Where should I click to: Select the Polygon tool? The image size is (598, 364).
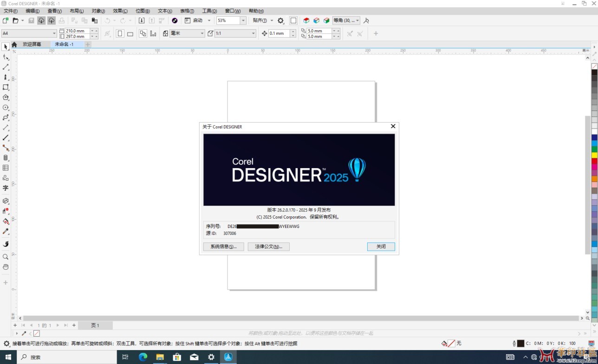6,97
